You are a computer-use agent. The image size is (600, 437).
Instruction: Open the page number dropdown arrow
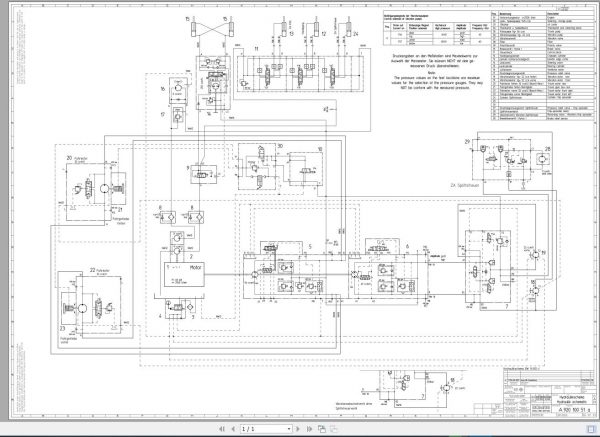tap(289, 429)
